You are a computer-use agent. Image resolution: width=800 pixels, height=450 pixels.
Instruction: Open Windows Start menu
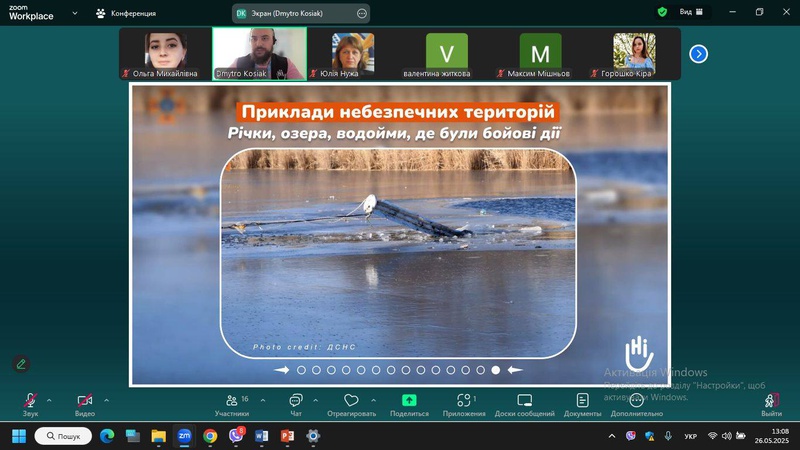pos(19,436)
